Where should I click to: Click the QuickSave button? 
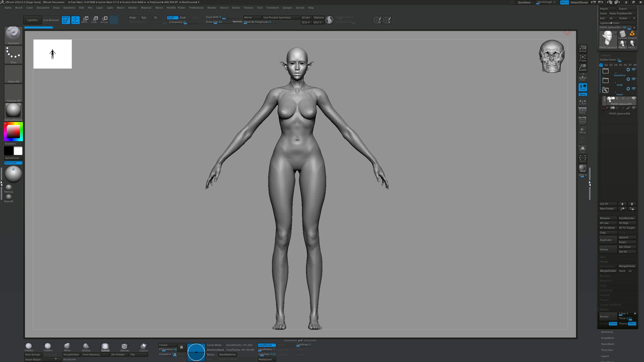(x=524, y=2)
